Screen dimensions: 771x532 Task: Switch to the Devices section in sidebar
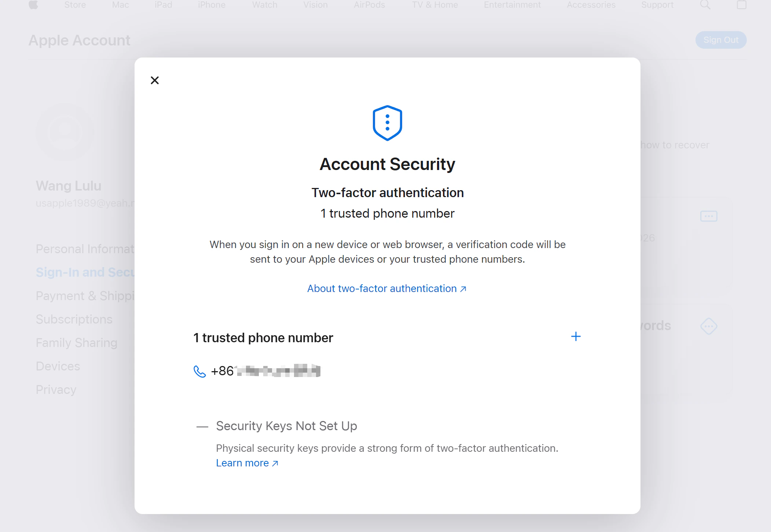tap(58, 366)
